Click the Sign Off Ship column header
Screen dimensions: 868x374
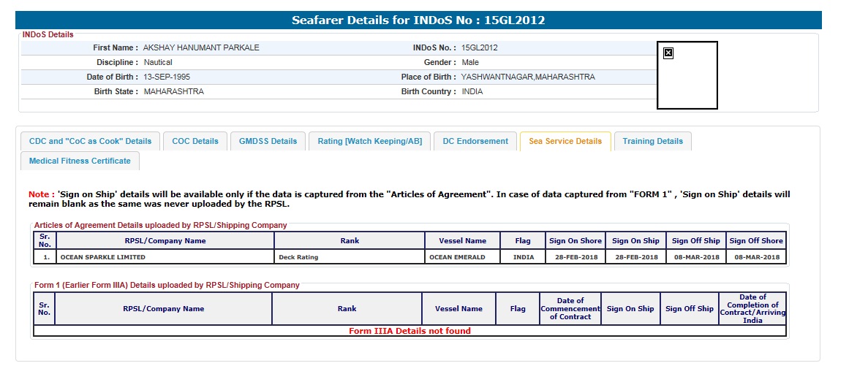pos(695,241)
